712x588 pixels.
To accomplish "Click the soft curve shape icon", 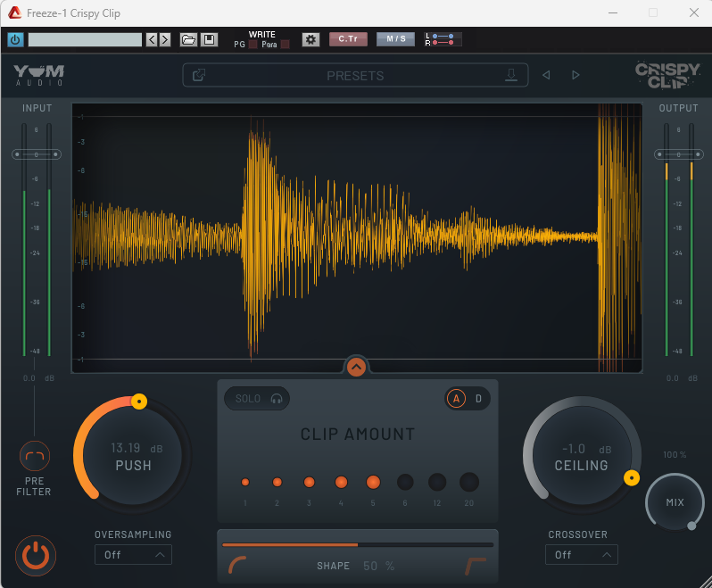I will click(237, 565).
